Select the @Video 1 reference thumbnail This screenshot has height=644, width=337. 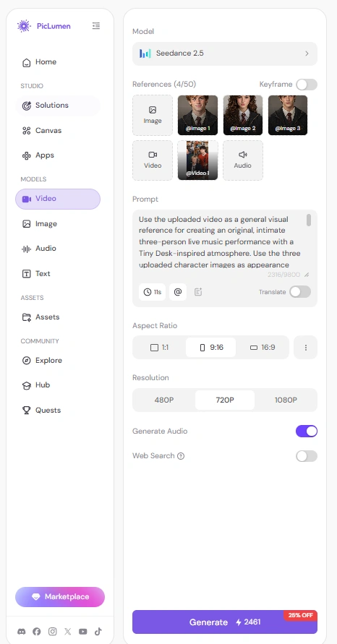[x=197, y=160]
